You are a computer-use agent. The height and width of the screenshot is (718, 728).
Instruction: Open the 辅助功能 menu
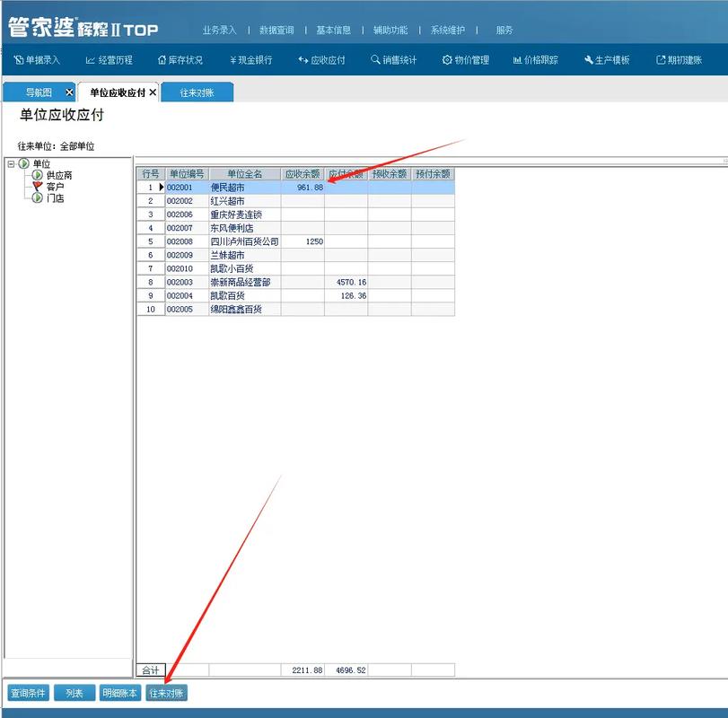(x=390, y=31)
